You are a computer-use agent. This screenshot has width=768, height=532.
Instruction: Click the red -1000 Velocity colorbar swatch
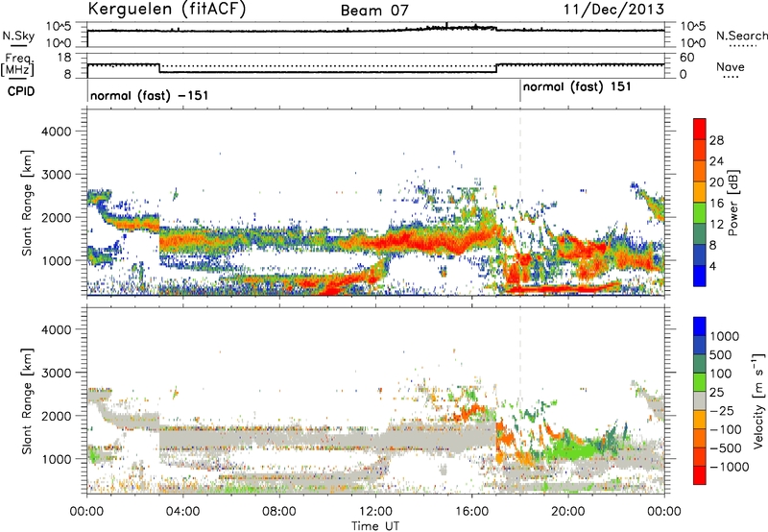coord(700,475)
